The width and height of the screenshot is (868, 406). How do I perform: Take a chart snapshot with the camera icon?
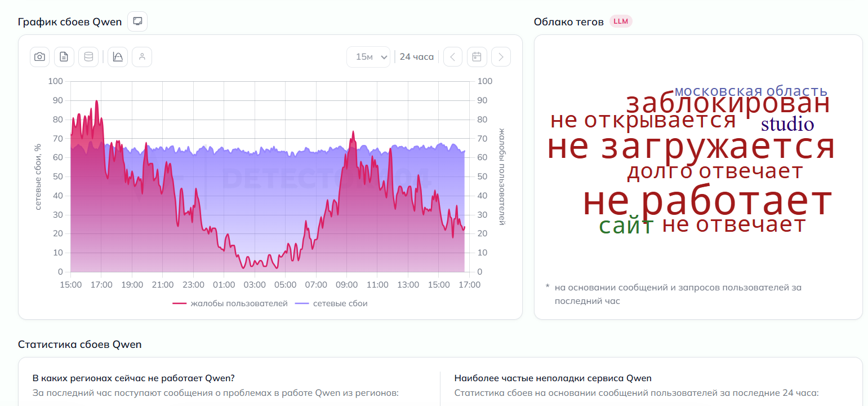pos(39,56)
